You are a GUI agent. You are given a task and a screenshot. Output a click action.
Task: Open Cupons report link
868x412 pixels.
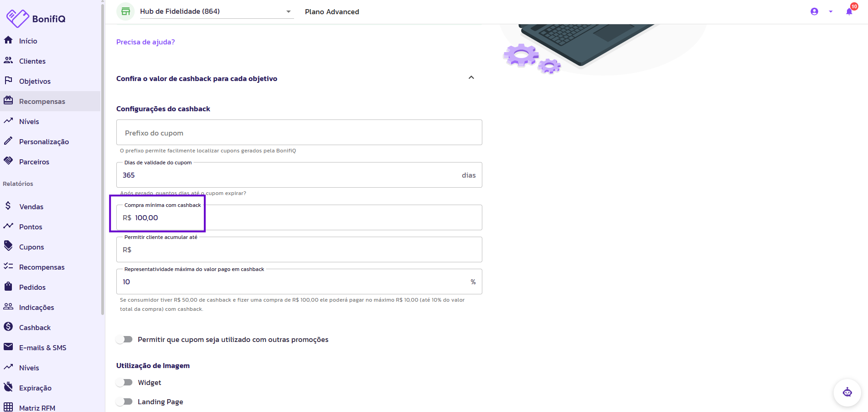click(x=50, y=247)
